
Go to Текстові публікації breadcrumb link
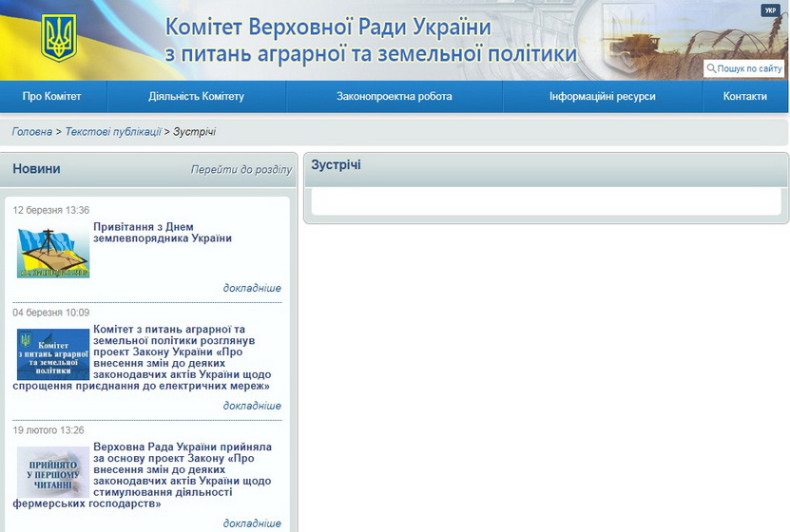click(113, 132)
